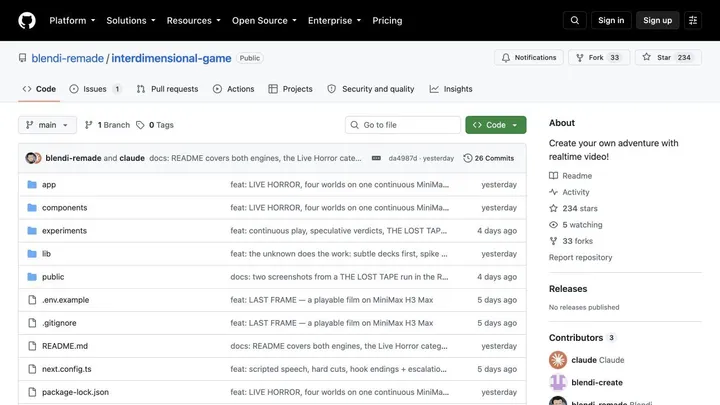
Task: Click the experiments folder icon
Action: coord(32,231)
